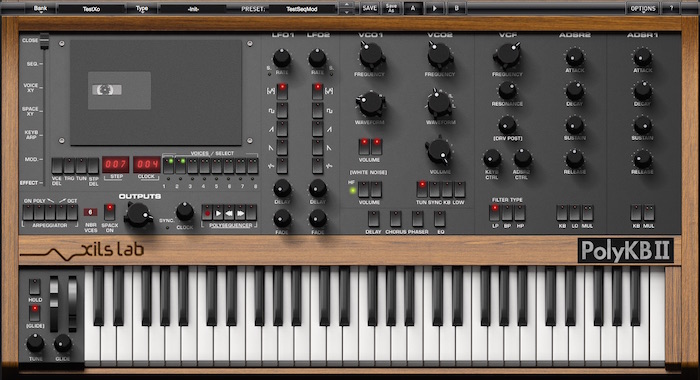The height and width of the screenshot is (380, 700).
Task: Click the ADSR1 Release knob
Action: pos(642,159)
